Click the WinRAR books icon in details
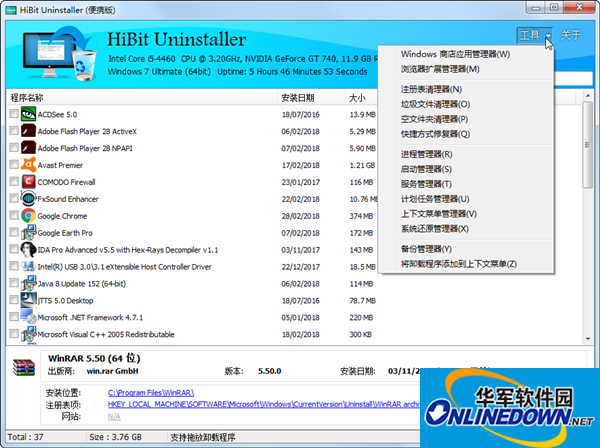 [24, 367]
